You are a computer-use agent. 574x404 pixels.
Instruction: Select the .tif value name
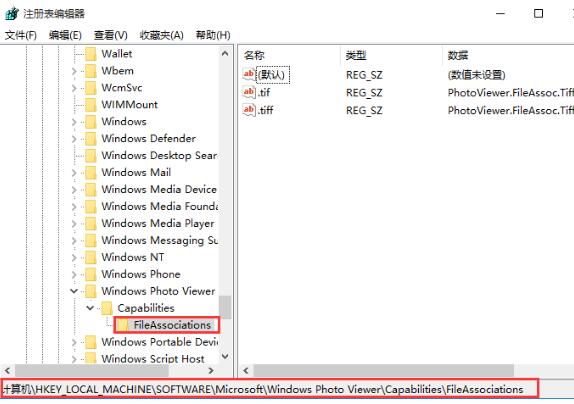(264, 93)
